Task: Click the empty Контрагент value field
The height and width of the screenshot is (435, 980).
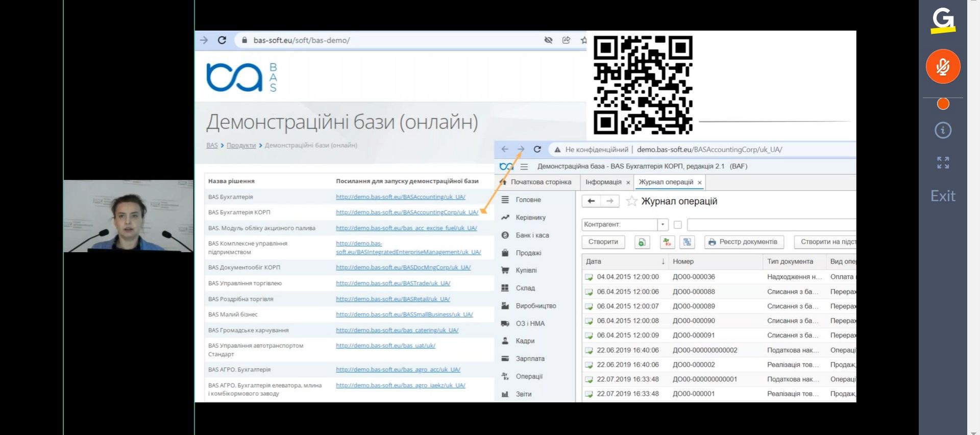Action: pos(771,225)
